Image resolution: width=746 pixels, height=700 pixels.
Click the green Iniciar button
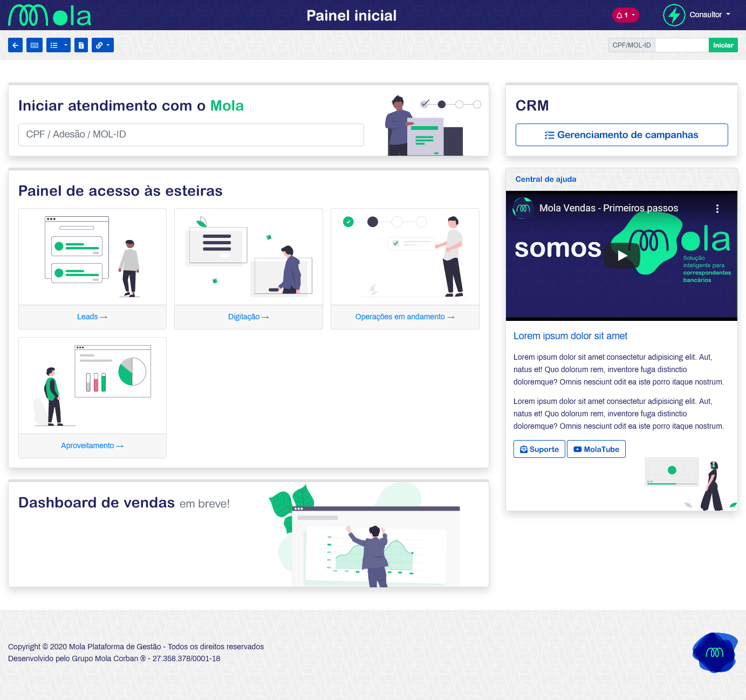point(723,45)
